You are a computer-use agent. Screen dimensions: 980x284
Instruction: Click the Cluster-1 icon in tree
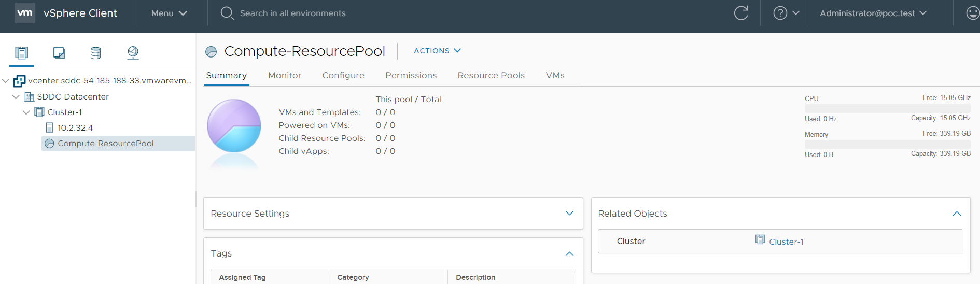click(x=39, y=112)
